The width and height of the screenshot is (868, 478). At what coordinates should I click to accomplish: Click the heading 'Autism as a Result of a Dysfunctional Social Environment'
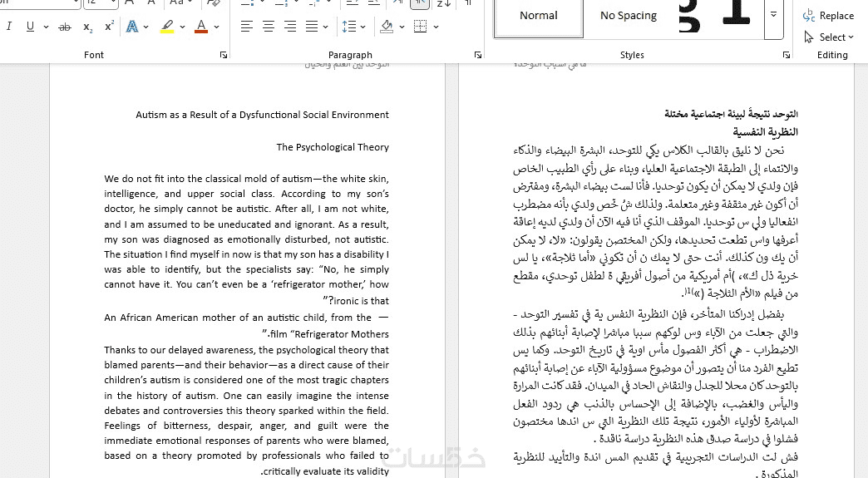point(263,115)
